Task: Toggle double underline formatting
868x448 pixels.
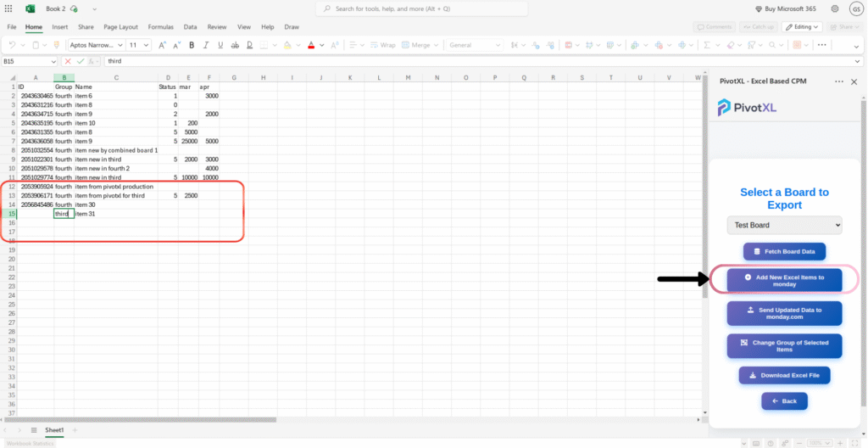Action: (x=250, y=45)
